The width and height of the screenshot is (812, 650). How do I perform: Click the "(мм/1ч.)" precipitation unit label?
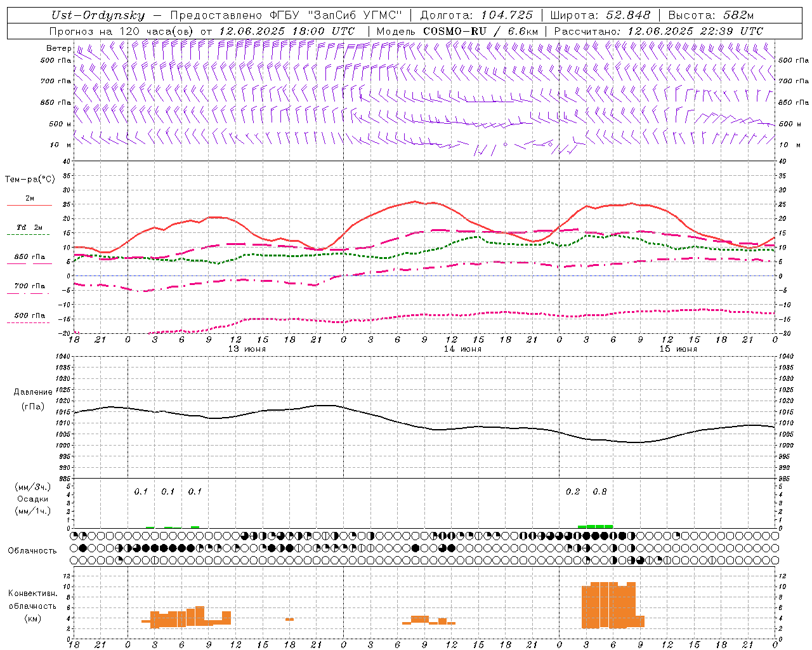33,511
